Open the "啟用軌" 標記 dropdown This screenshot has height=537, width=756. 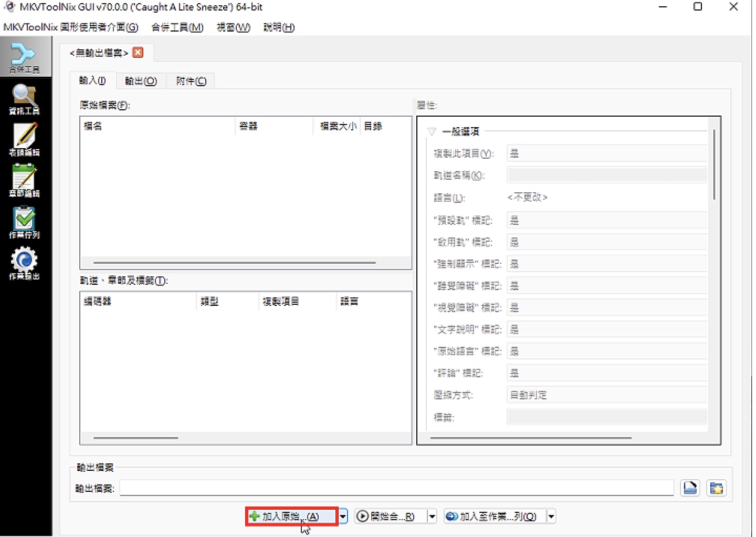point(606,242)
